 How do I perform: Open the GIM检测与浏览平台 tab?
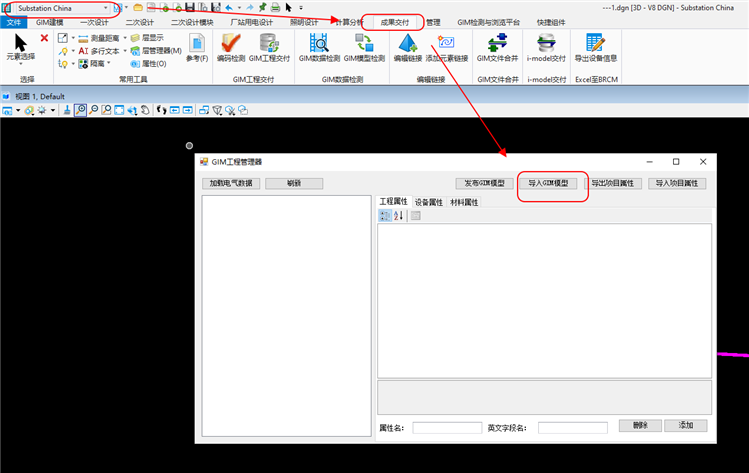click(x=488, y=22)
